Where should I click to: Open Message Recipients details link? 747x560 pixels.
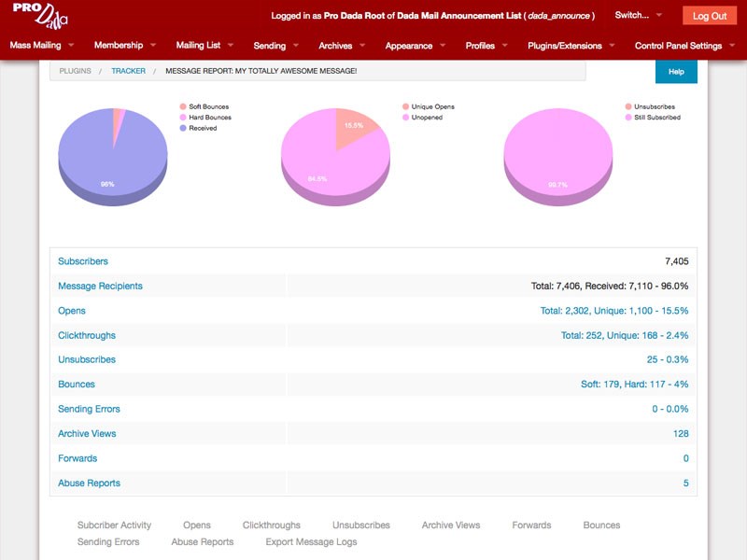click(100, 287)
